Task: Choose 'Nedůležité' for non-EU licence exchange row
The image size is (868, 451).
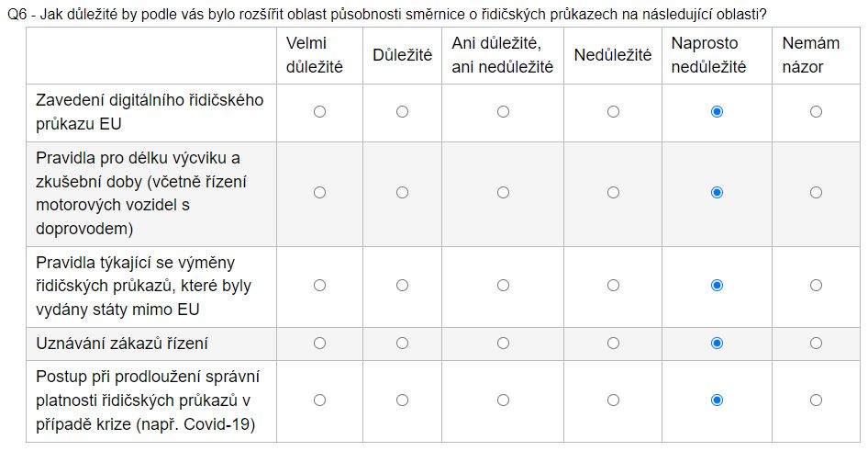Action: tap(613, 286)
